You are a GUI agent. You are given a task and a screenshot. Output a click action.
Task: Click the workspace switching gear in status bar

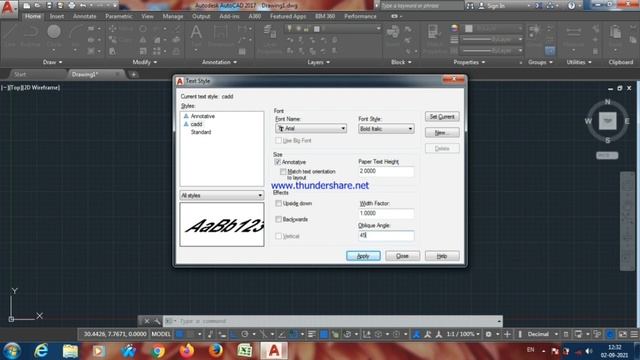pyautogui.click(x=488, y=334)
